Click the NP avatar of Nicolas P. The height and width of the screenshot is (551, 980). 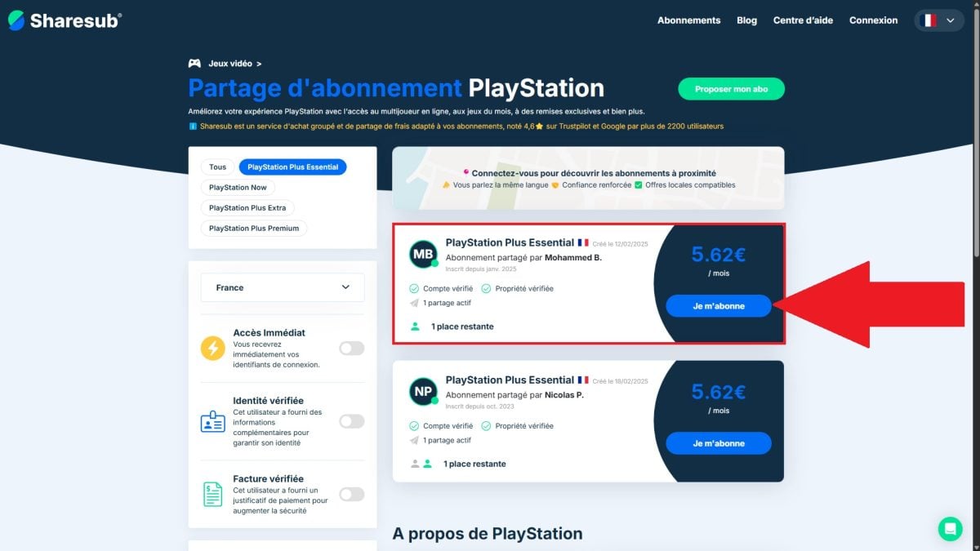423,392
